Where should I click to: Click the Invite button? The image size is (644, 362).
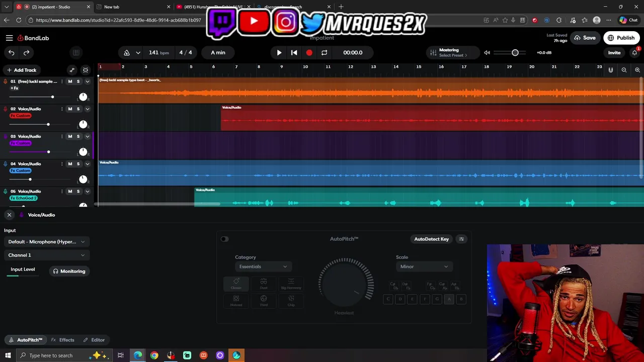click(x=614, y=52)
